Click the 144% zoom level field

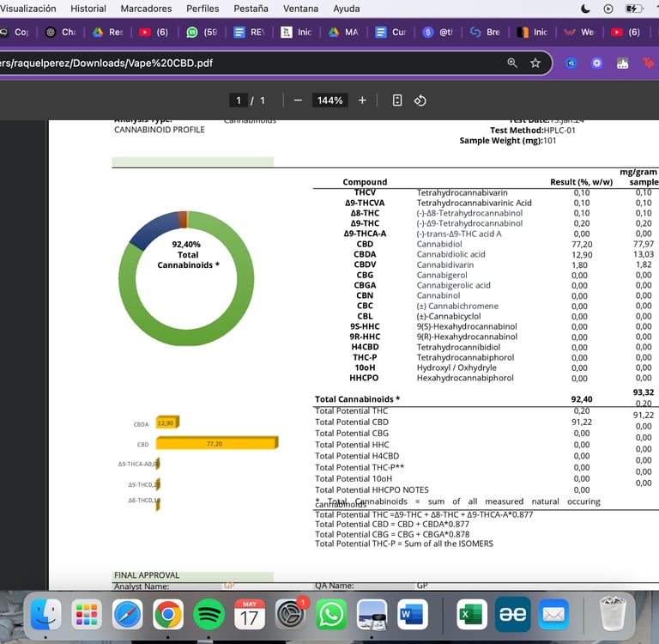pos(329,100)
